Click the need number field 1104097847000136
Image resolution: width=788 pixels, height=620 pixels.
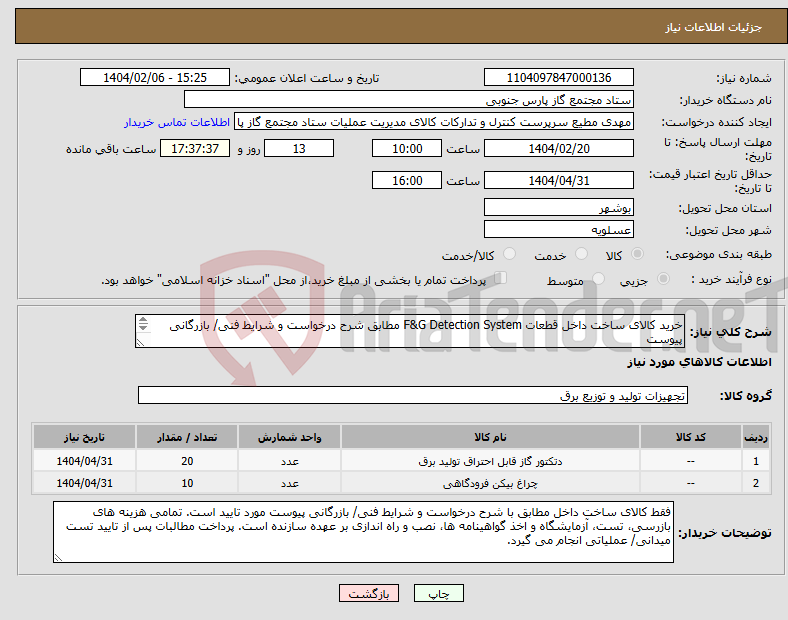pyautogui.click(x=558, y=78)
